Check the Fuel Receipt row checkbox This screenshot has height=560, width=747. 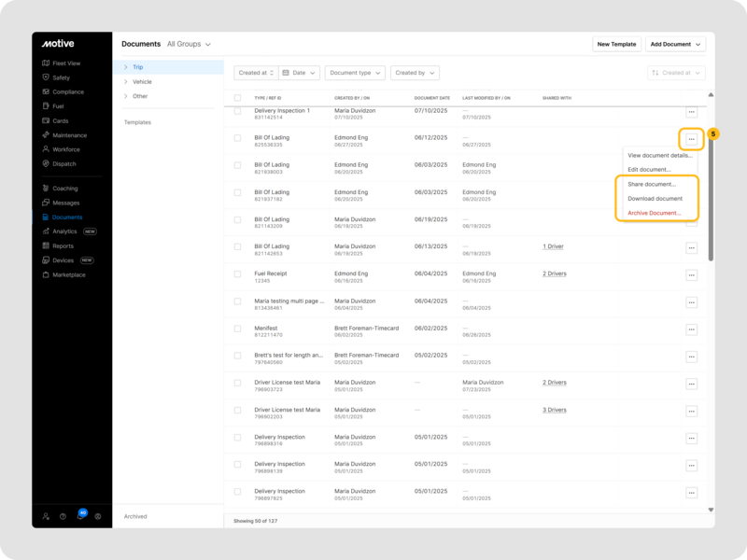pos(237,274)
